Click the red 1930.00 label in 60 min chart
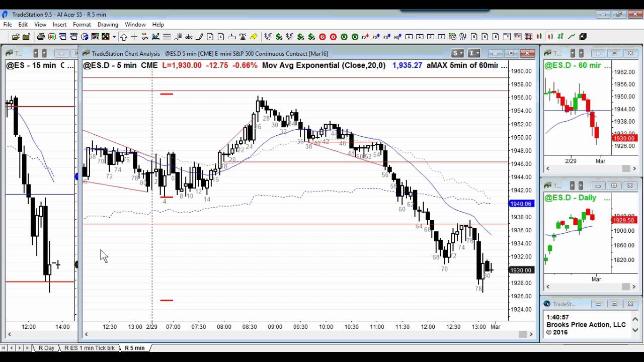Screen dimensions: 644x362 624,138
